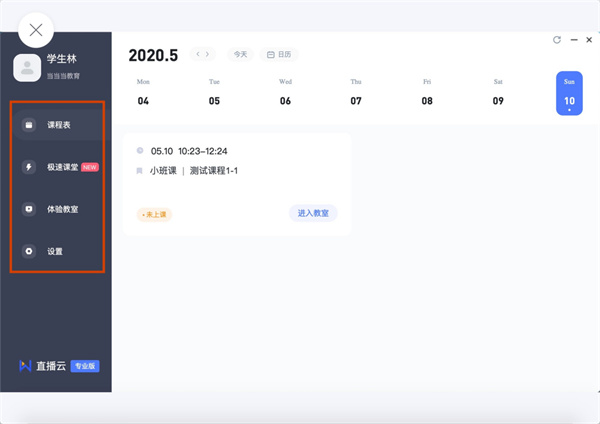
Task: Click the 体验教室 sidebar icon
Action: tap(29, 209)
